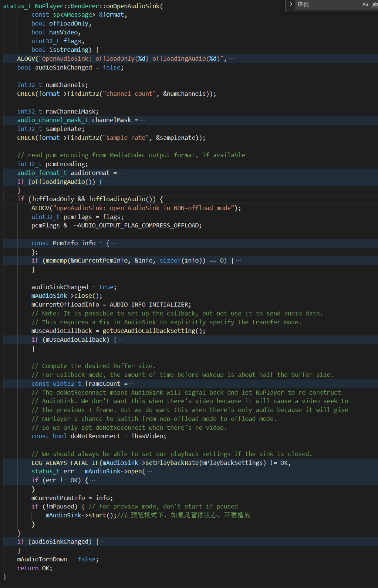Click the 'We should always be able' comment
The image size is (378, 588).
click(172, 454)
